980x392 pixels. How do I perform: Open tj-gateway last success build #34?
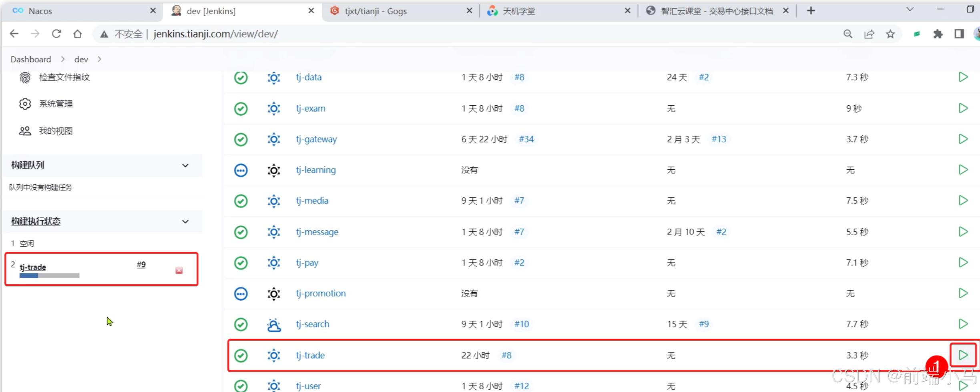coord(526,139)
